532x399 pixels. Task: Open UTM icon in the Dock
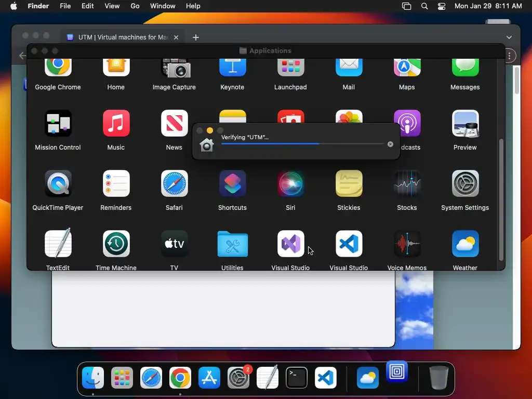pyautogui.click(x=396, y=371)
